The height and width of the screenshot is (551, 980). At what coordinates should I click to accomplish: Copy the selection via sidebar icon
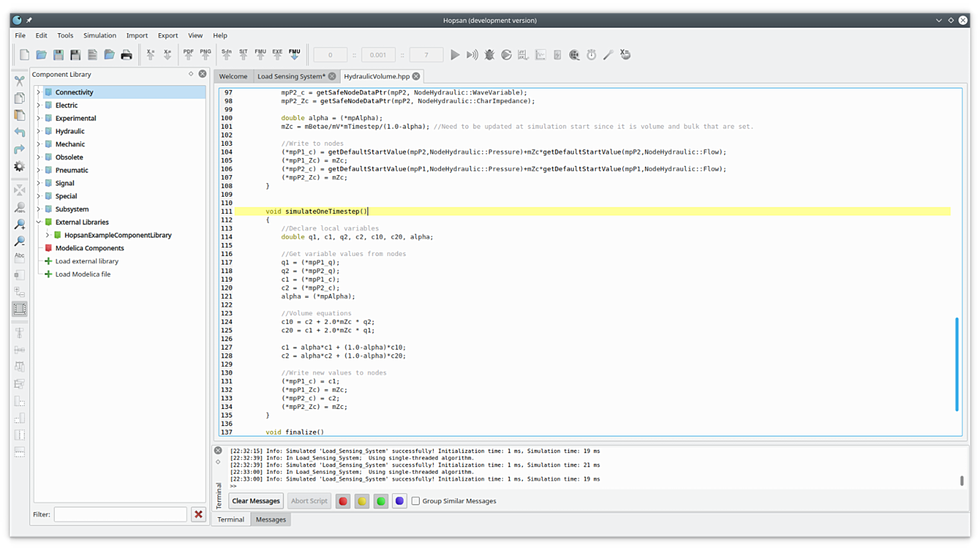pos(20,98)
